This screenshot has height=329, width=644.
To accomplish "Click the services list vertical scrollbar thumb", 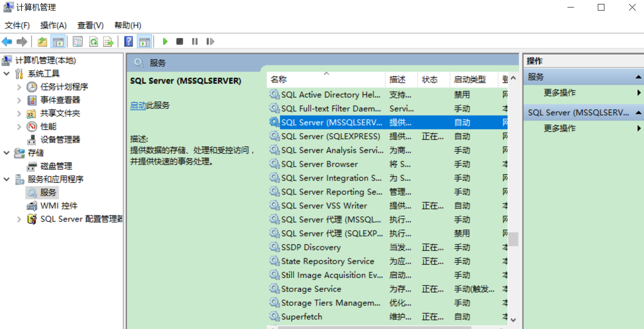I will click(513, 239).
